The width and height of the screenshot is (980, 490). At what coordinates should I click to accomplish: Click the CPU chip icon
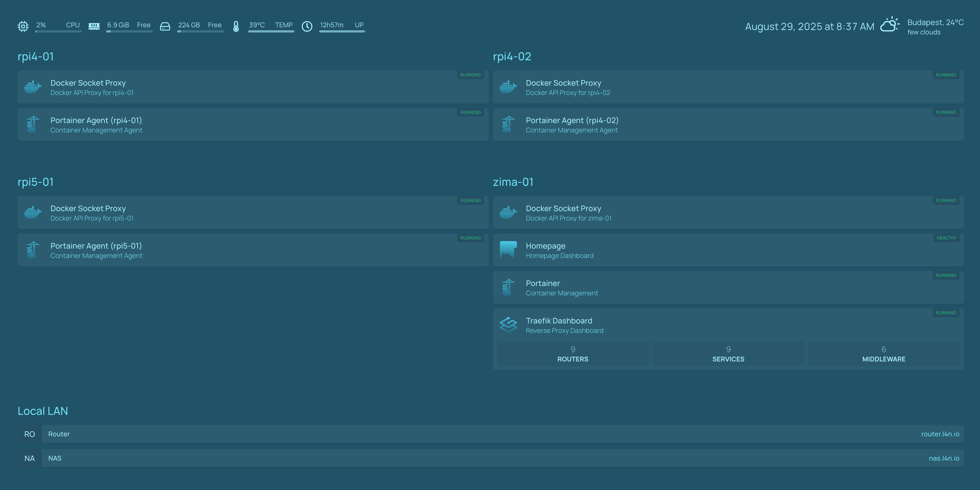(x=23, y=26)
